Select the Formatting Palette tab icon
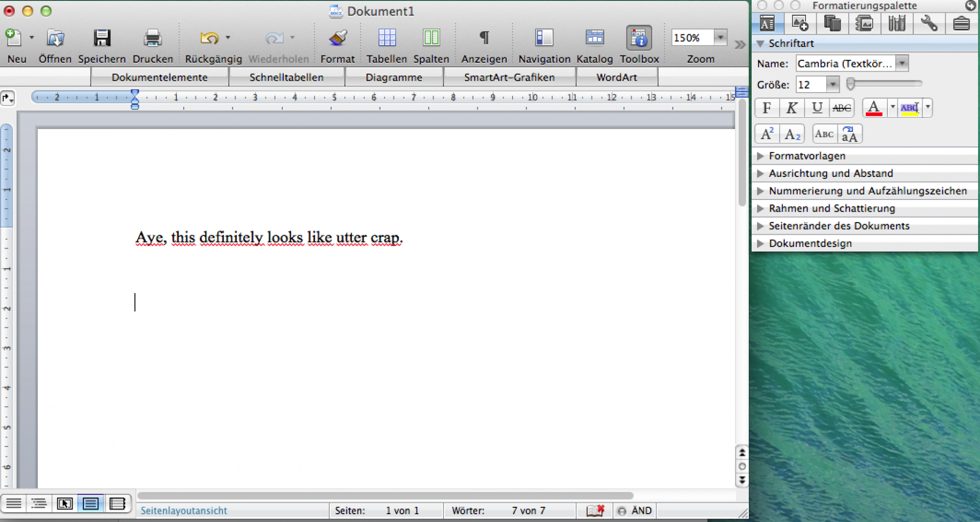The width and height of the screenshot is (980, 522). pyautogui.click(x=767, y=23)
